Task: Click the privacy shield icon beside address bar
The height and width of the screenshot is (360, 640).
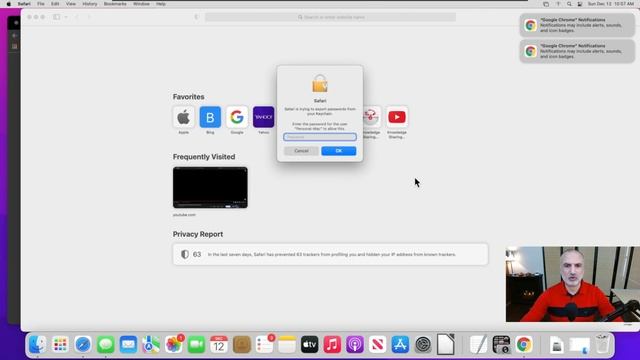Action: [x=196, y=17]
